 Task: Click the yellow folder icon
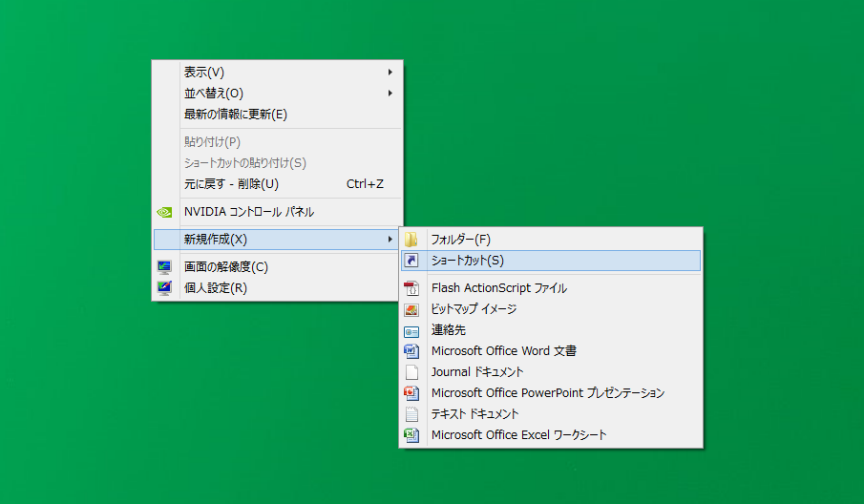(411, 239)
